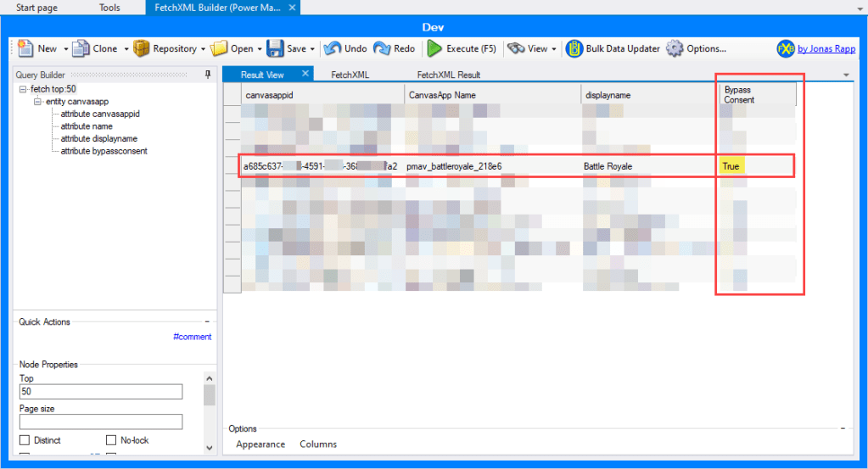
Task: Collapse the fetch top:50 tree node
Action: [x=22, y=89]
